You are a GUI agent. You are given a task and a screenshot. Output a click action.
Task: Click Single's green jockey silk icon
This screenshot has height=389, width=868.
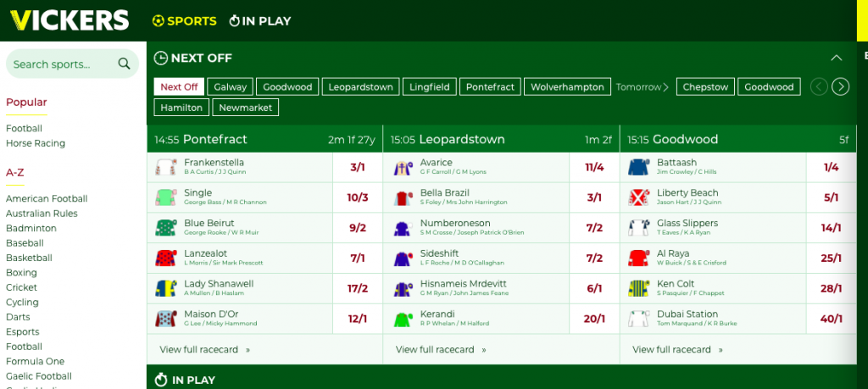pos(165,197)
